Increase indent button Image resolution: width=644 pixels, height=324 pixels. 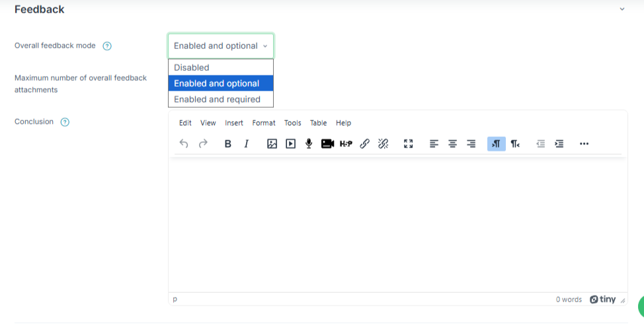point(559,143)
